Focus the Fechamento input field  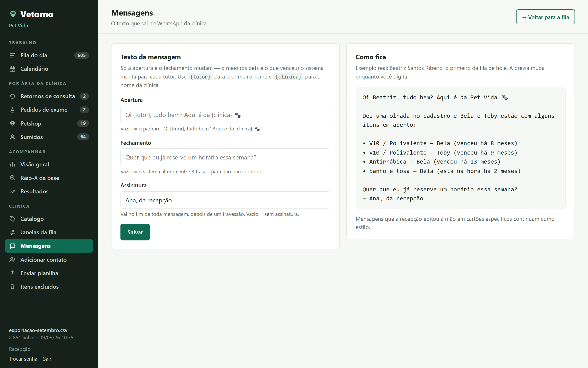pyautogui.click(x=225, y=157)
